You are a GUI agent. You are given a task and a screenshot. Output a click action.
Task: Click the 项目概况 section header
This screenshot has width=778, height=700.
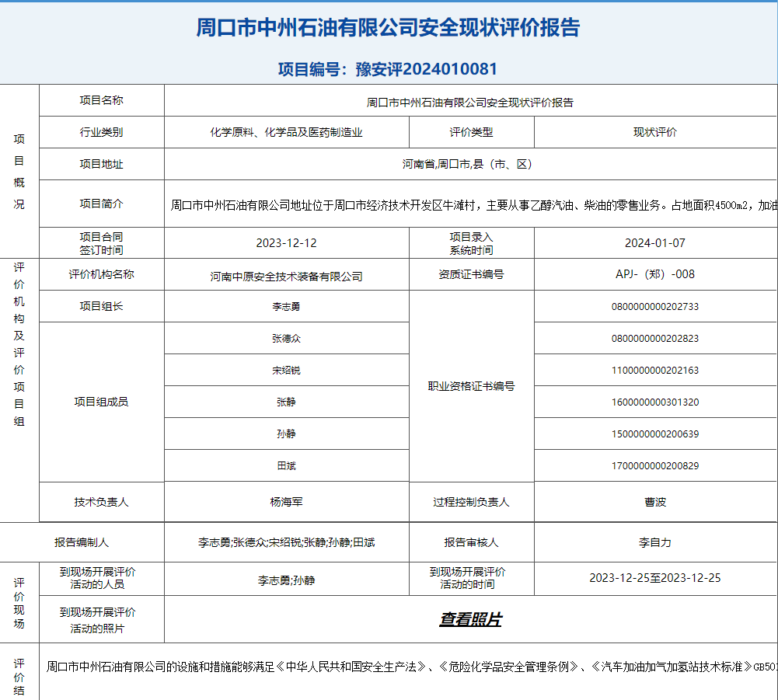coord(19,171)
